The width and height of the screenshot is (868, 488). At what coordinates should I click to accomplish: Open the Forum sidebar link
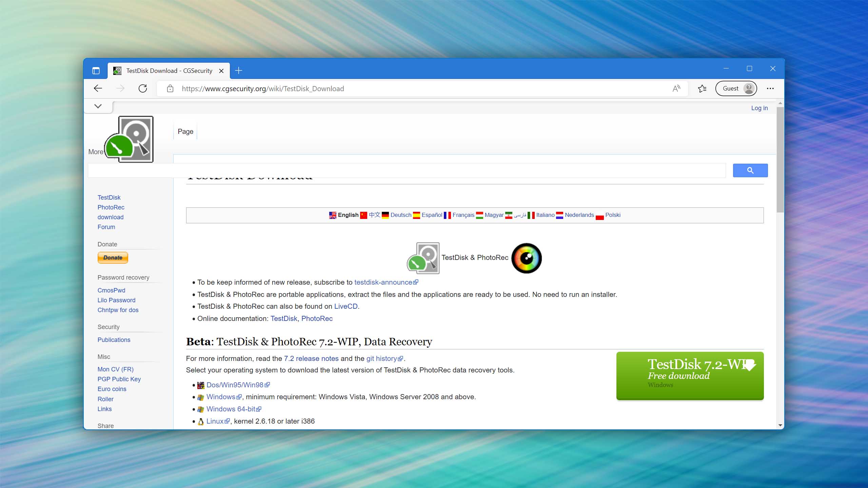[x=106, y=227]
